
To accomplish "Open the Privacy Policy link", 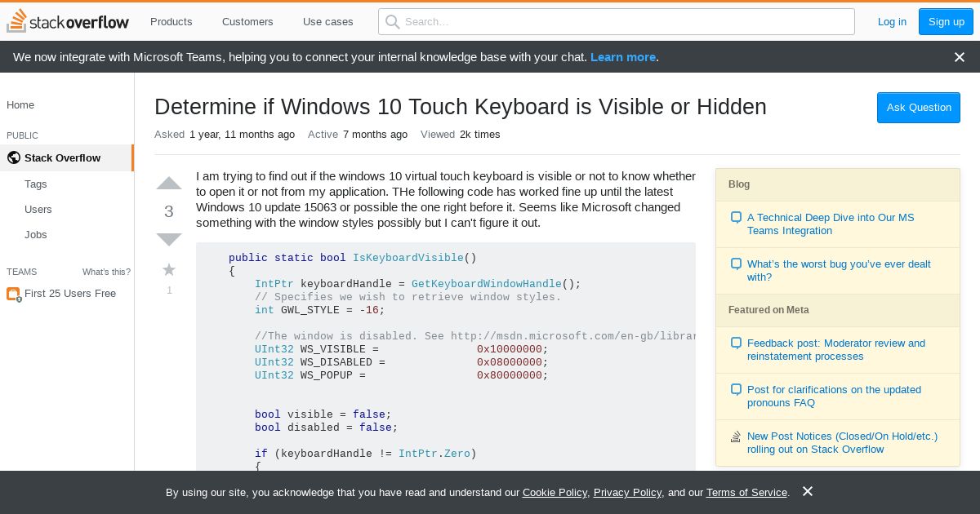I will (x=627, y=493).
